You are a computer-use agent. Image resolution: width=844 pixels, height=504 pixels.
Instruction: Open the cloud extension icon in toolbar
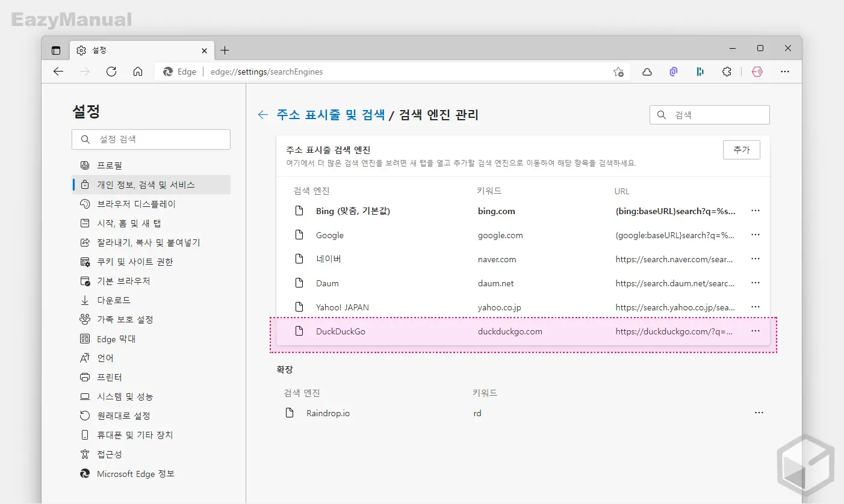(647, 72)
